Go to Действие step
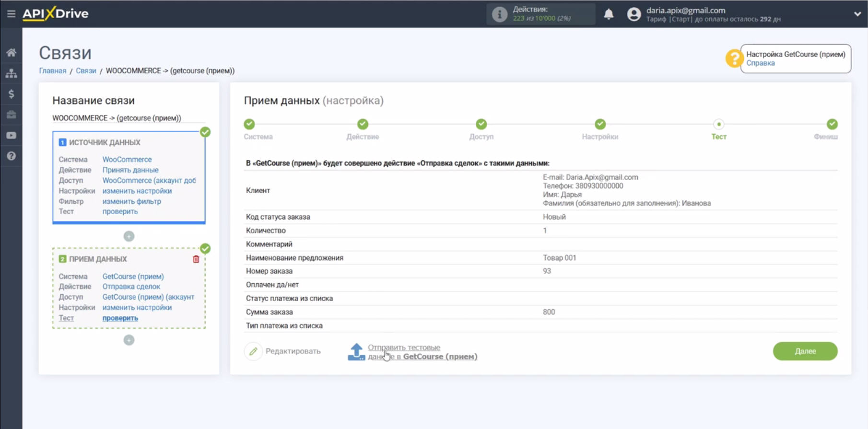 point(363,124)
